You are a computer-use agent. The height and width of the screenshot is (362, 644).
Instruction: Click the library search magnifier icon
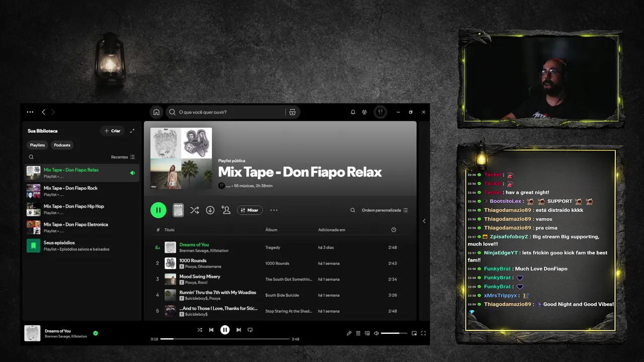(x=31, y=157)
